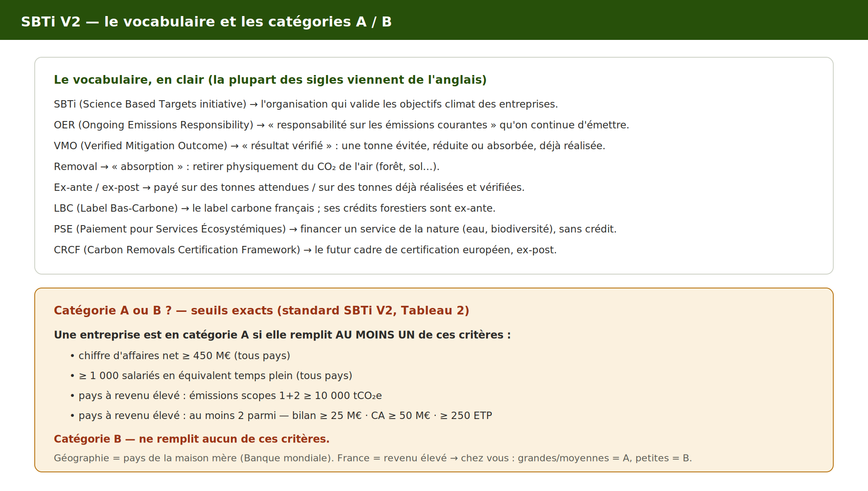Click the heading 'Le vocabulaire, en clair'
Viewport: 868px width, 491px height.
(270, 80)
